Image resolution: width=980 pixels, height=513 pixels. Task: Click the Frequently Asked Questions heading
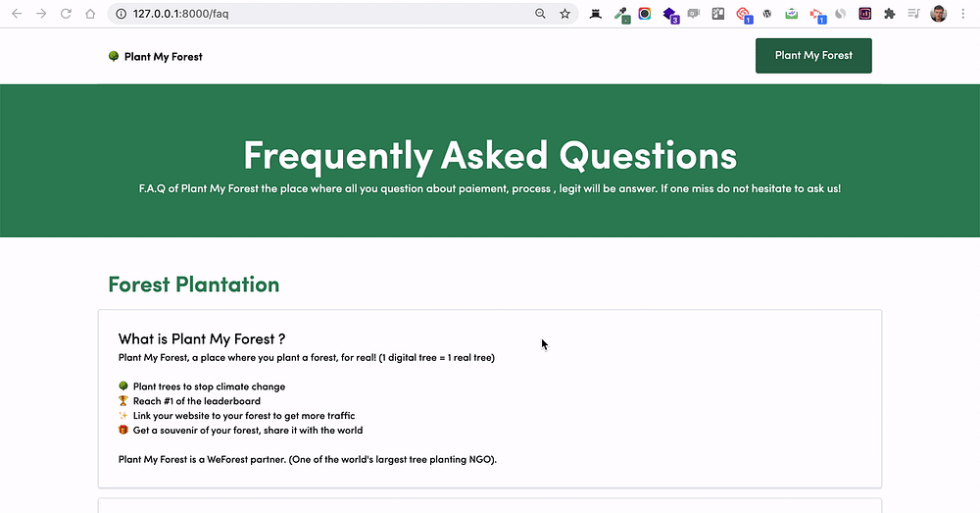[490, 156]
